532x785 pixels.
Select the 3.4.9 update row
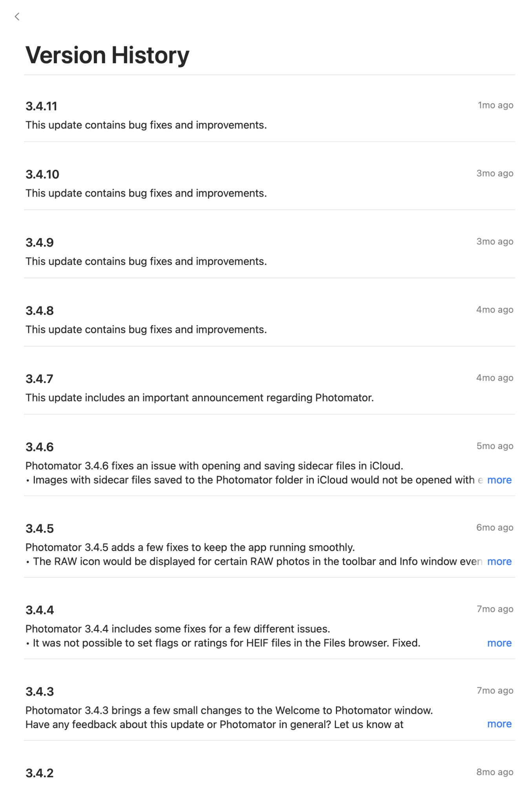39,242
